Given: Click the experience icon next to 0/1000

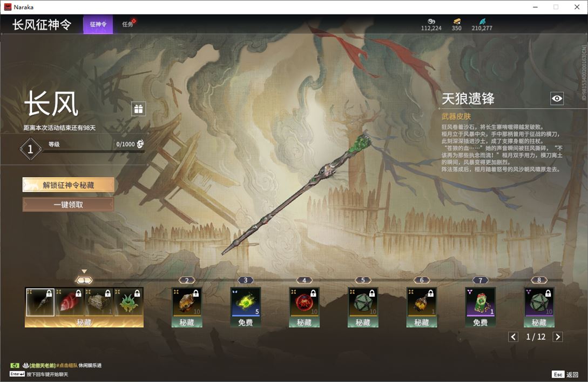Looking at the screenshot, I should pos(140,144).
